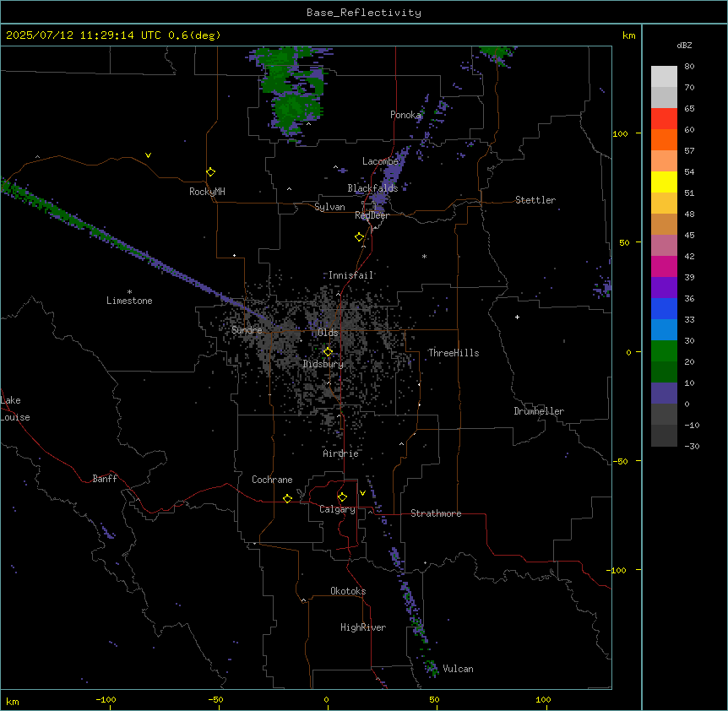The width and height of the screenshot is (728, 711).
Task: Click the 100 tick on the bottom horizontal axis
Action: pyautogui.click(x=543, y=700)
